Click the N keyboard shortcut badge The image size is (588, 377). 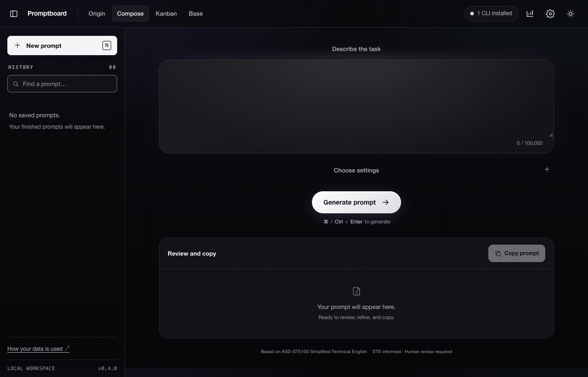(x=107, y=45)
